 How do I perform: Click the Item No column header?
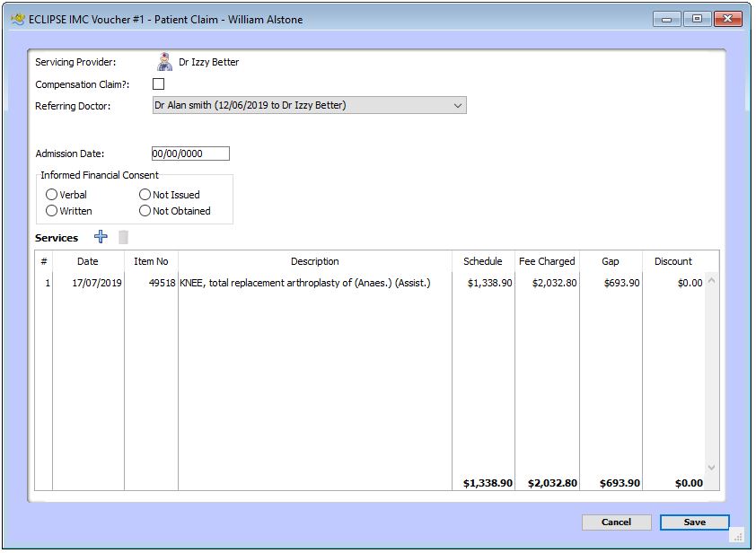(152, 261)
